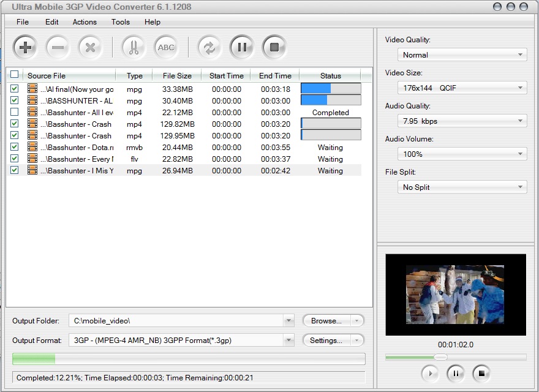
Task: Open the Tools menu
Action: 120,22
